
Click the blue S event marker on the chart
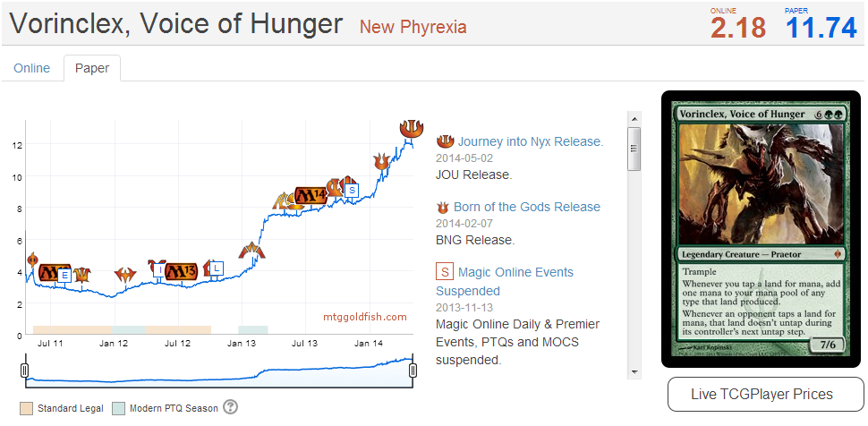tap(352, 190)
